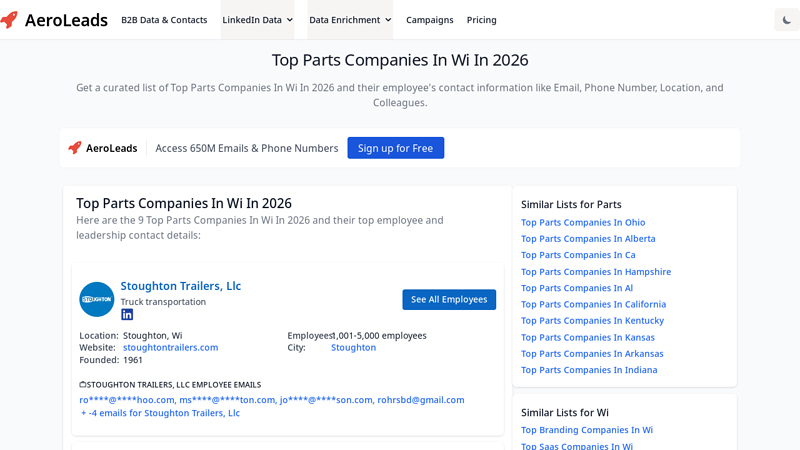
Task: Open the Pricing page
Action: coord(482,20)
